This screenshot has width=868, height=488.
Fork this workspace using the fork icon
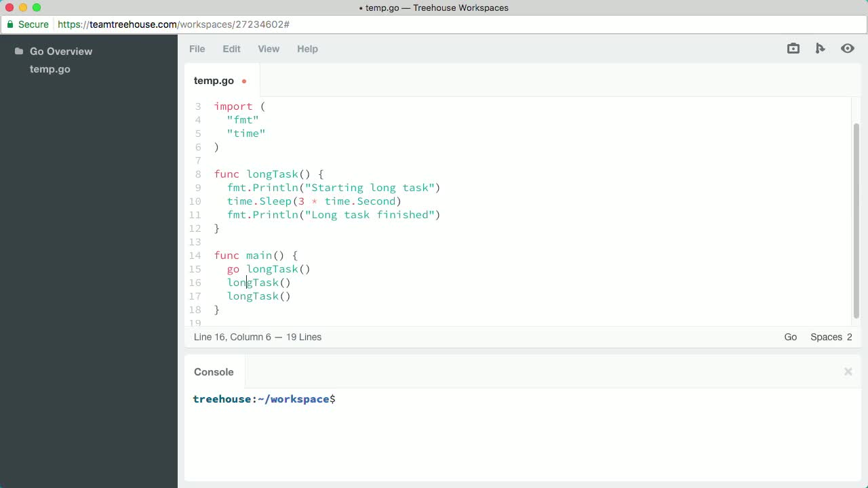(x=821, y=48)
